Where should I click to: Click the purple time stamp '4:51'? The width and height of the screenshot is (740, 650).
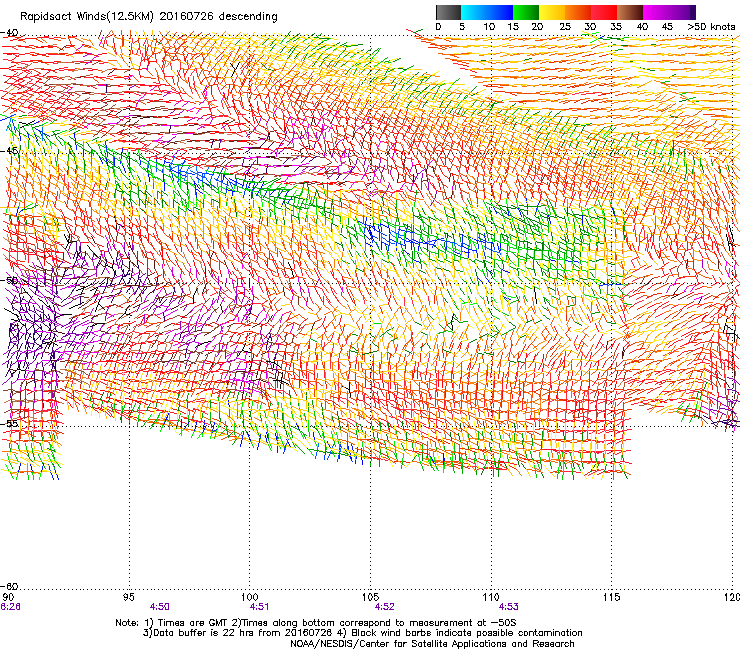(x=259, y=607)
